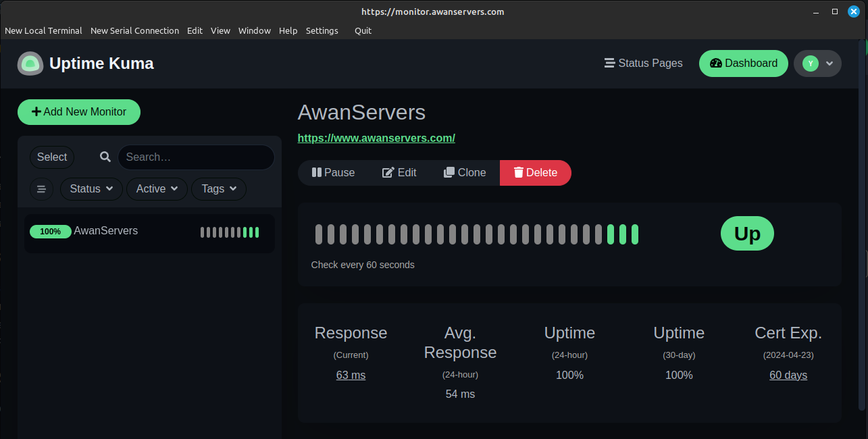Open the Tags filter dropdown
Screen dimensions: 868x439
coord(218,189)
